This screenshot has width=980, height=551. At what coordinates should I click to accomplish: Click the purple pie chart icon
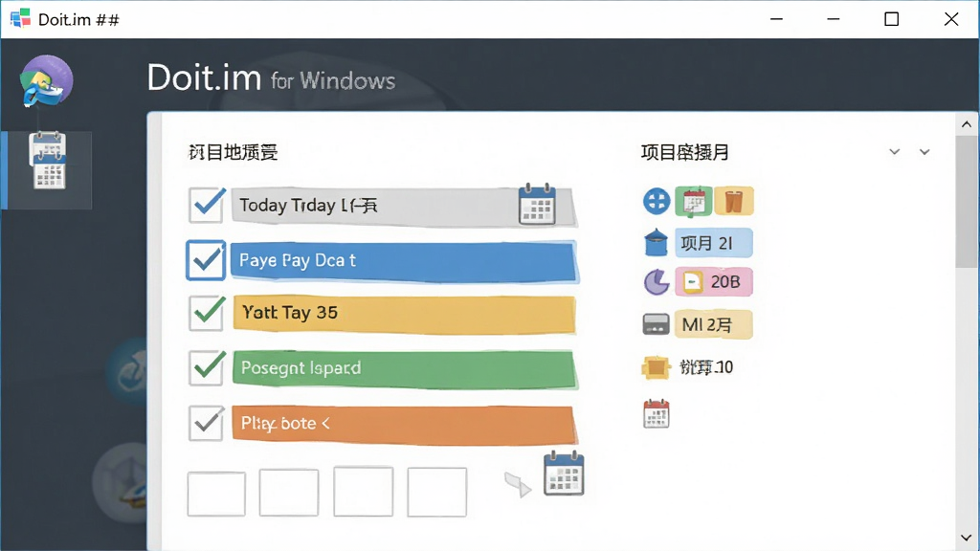657,282
